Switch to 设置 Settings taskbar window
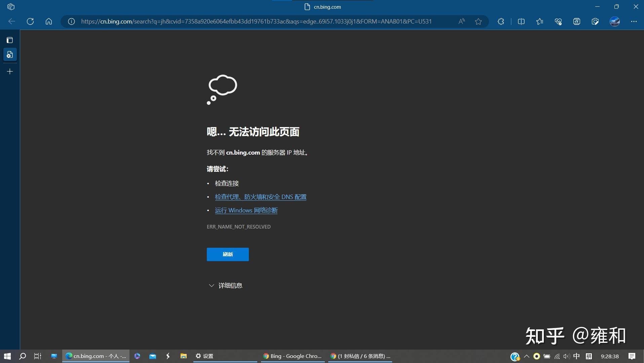This screenshot has width=644, height=363. (225, 356)
